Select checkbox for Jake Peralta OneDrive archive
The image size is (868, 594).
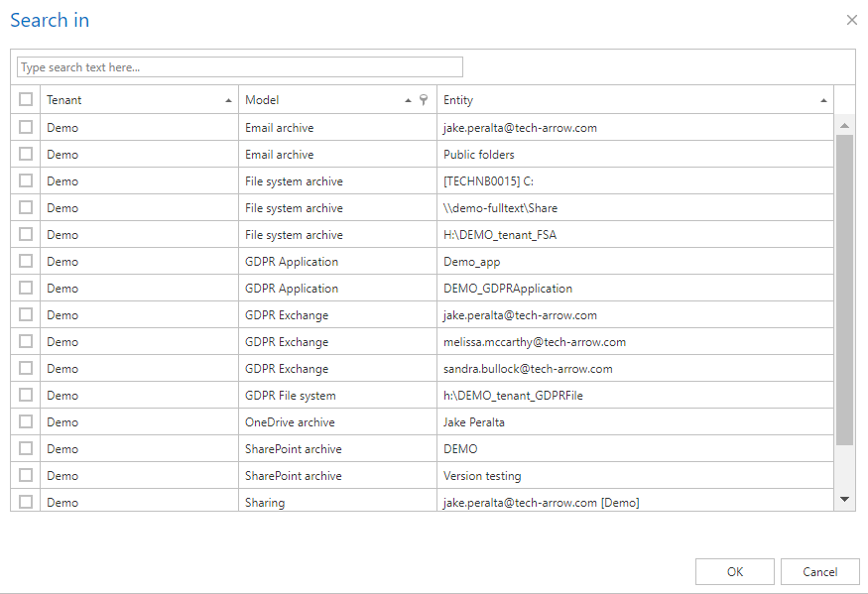(x=26, y=421)
